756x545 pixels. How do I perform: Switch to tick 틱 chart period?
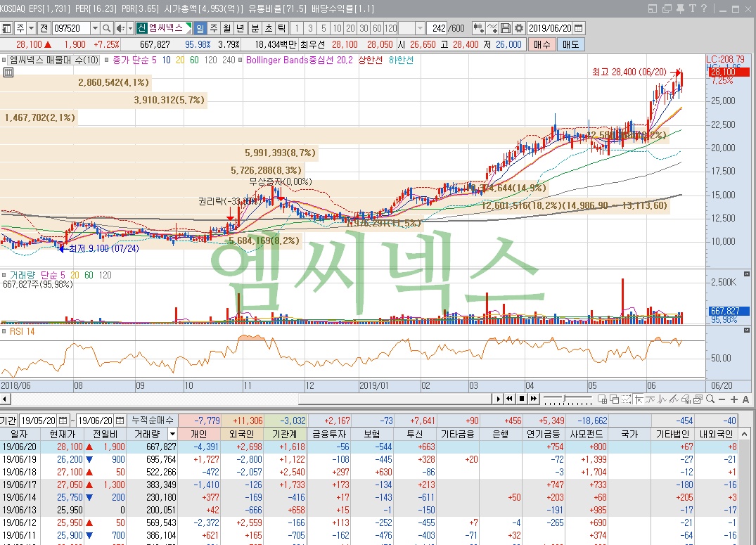(x=281, y=28)
